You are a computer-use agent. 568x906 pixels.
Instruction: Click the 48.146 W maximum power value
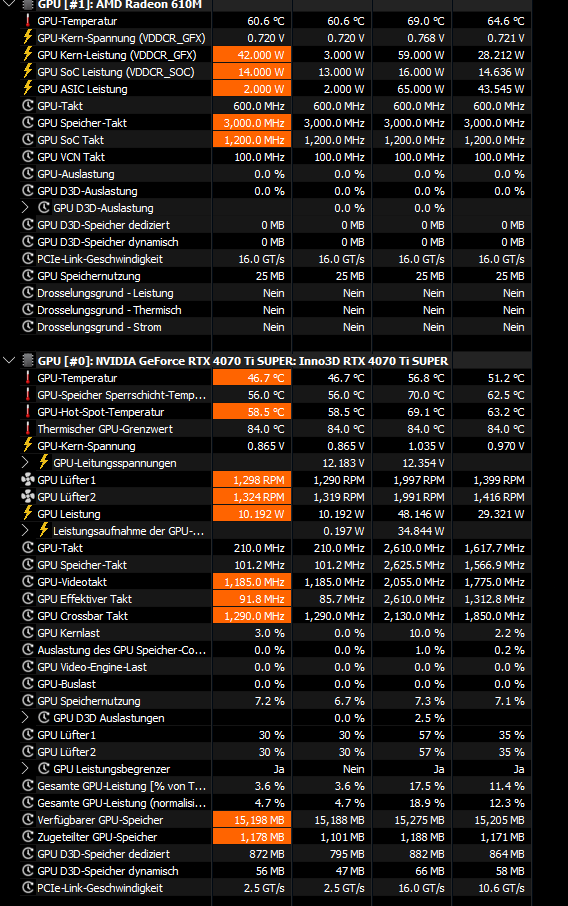pyautogui.click(x=422, y=514)
